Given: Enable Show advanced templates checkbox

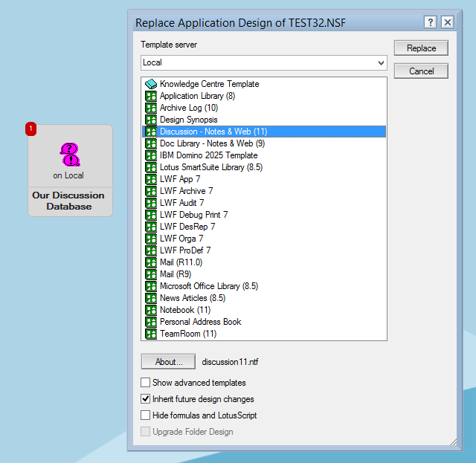Looking at the screenshot, I should point(146,383).
